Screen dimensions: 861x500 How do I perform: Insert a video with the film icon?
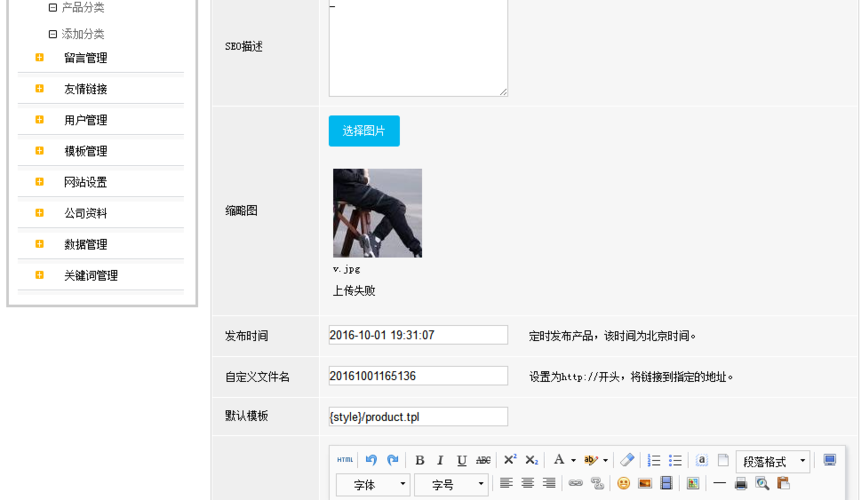click(x=666, y=483)
